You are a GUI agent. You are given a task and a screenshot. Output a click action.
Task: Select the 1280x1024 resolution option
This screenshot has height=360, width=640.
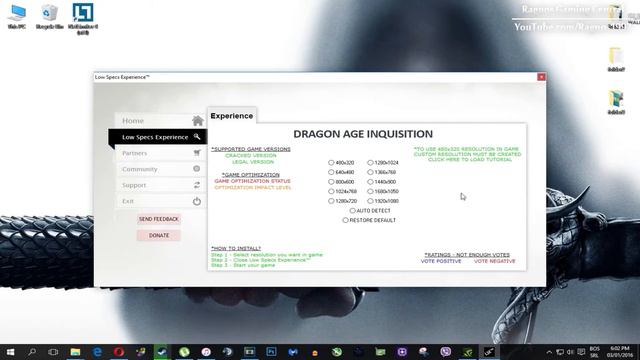[x=383, y=162]
